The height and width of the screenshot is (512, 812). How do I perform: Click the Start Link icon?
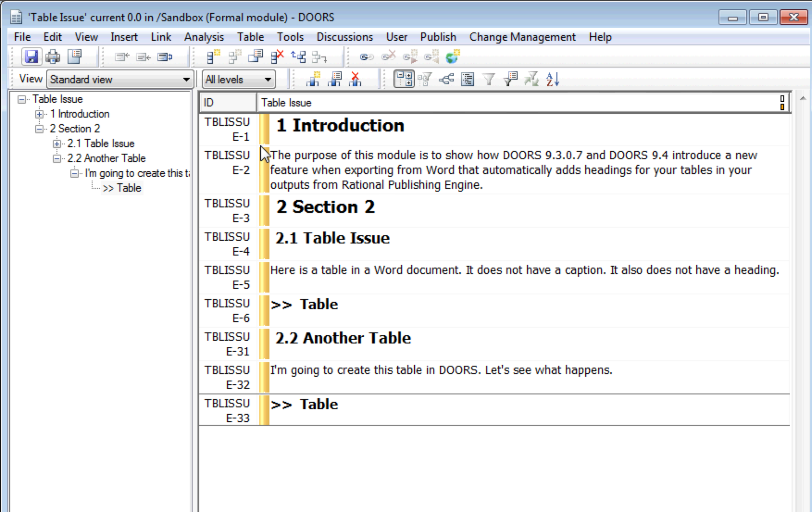[367, 57]
